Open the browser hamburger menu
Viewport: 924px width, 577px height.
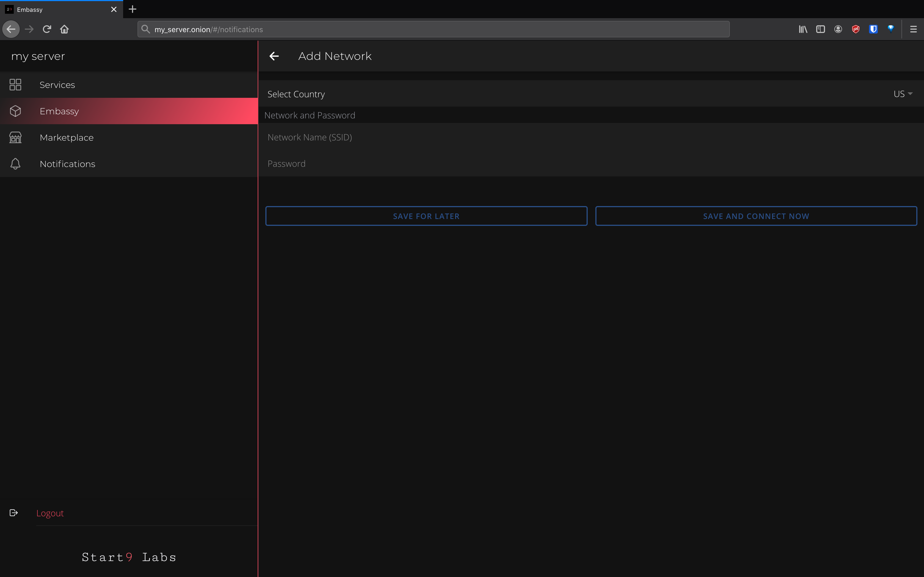913,29
